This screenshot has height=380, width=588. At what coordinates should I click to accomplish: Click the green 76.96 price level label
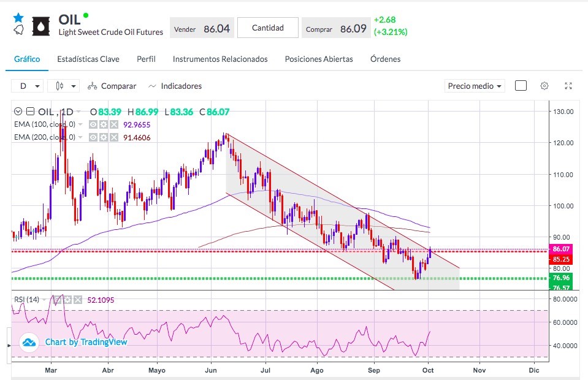(x=561, y=278)
